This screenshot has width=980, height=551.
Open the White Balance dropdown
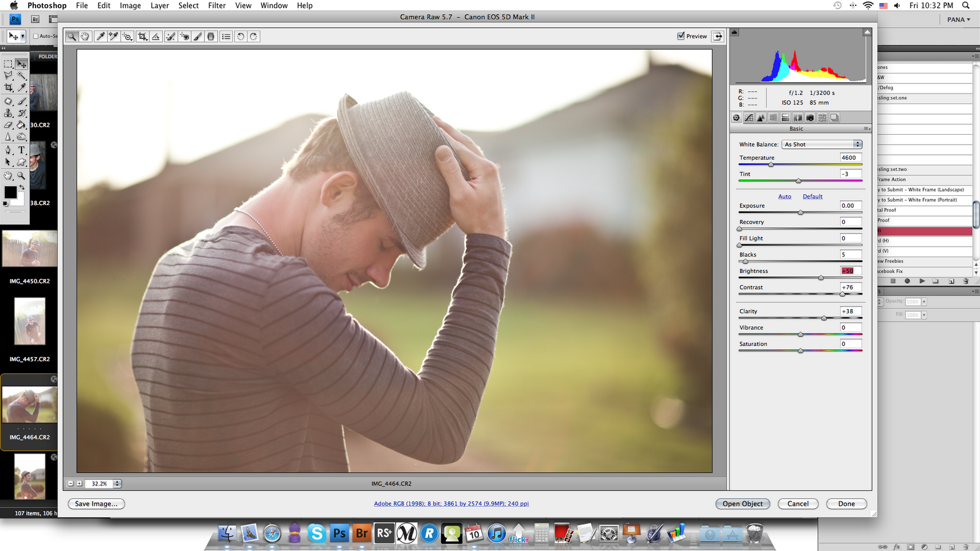point(822,144)
